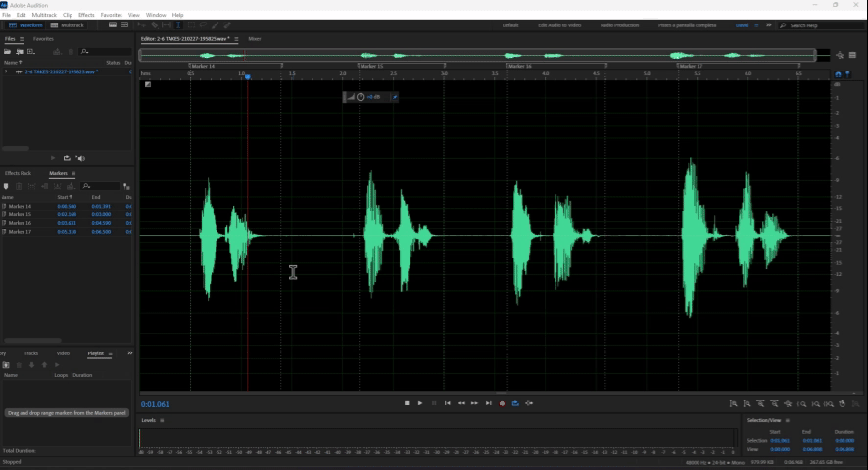Show more workspaces via double chevron
The image size is (868, 470).
768,24
